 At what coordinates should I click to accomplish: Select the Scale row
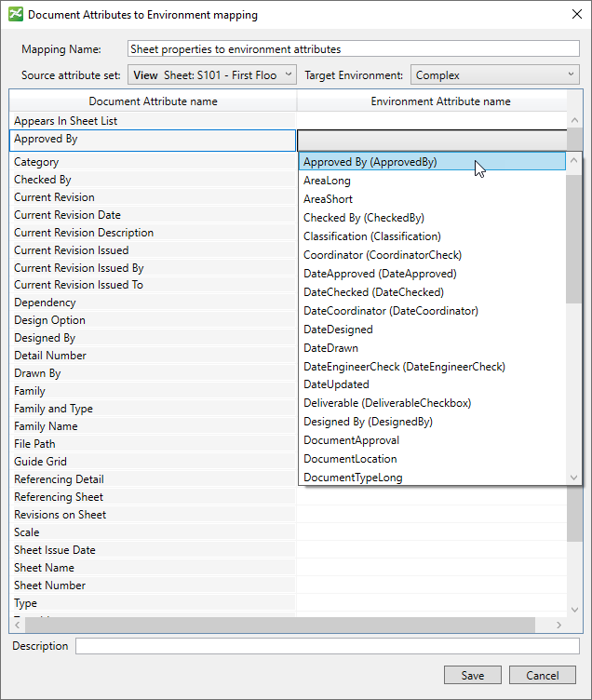[x=153, y=532]
